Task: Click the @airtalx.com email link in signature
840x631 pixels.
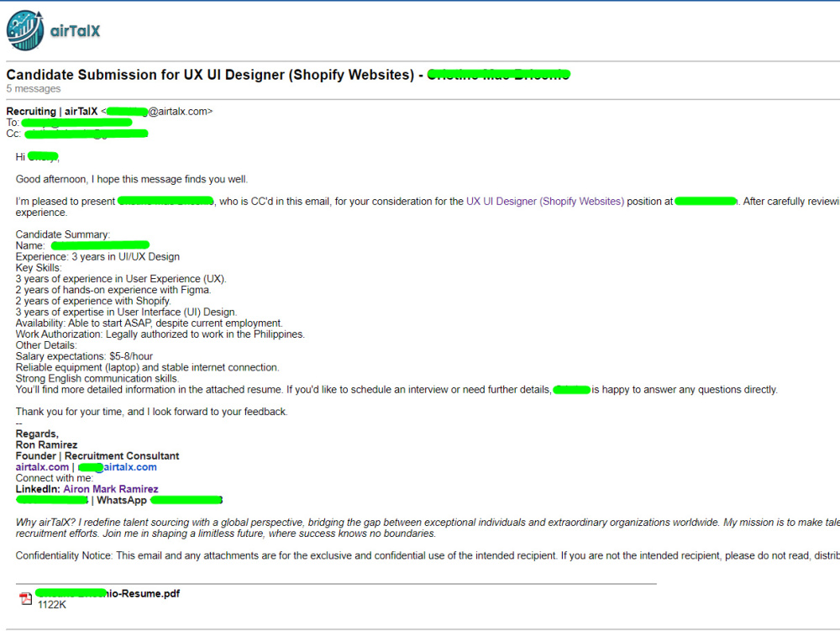Action: point(118,467)
